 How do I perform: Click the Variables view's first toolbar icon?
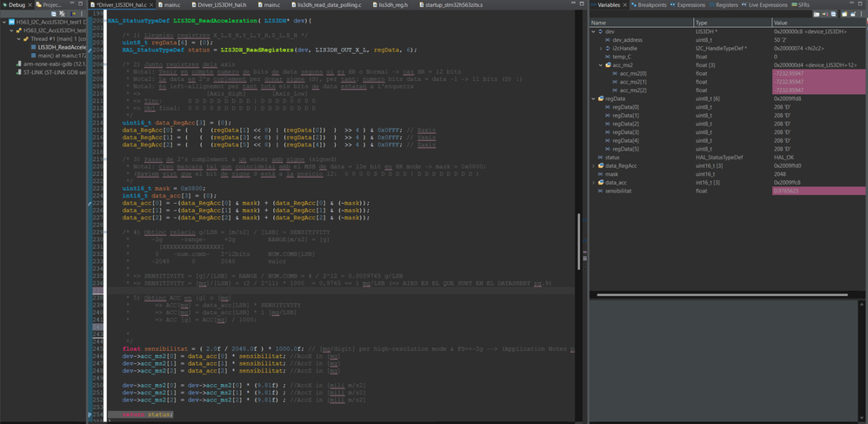coord(817,14)
